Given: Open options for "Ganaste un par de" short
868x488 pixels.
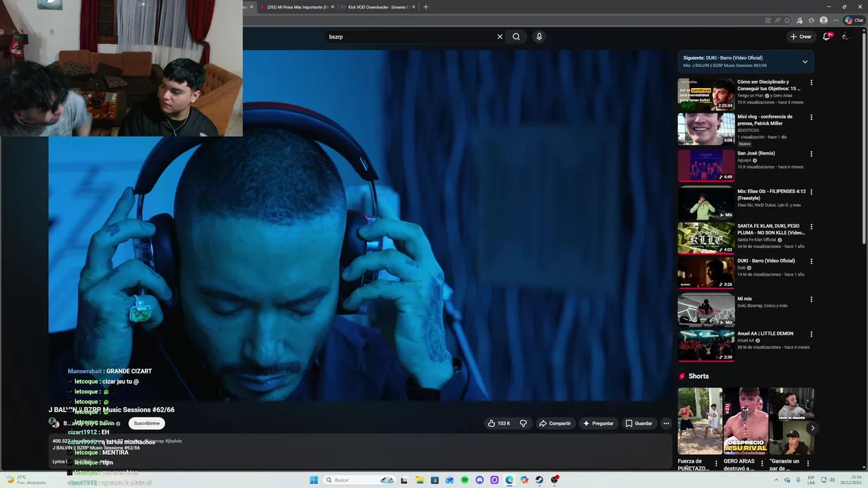Looking at the screenshot, I should [x=808, y=464].
